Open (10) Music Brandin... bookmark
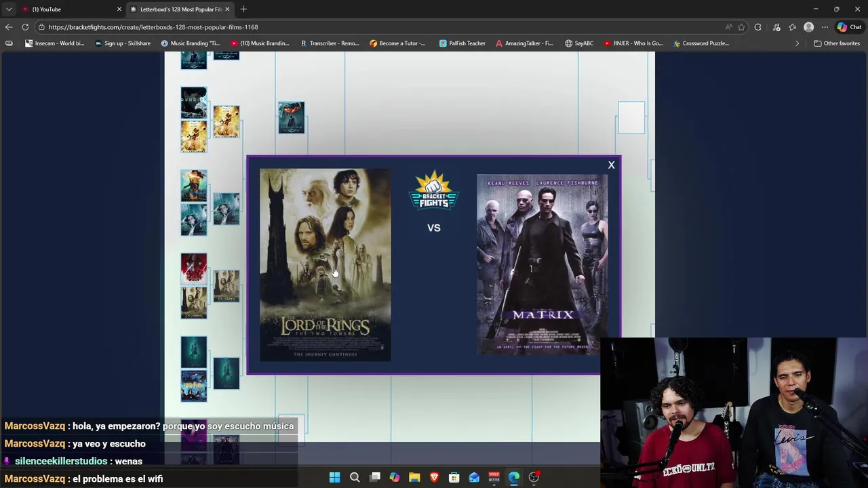Screen dimensions: 868x488 click(x=260, y=43)
